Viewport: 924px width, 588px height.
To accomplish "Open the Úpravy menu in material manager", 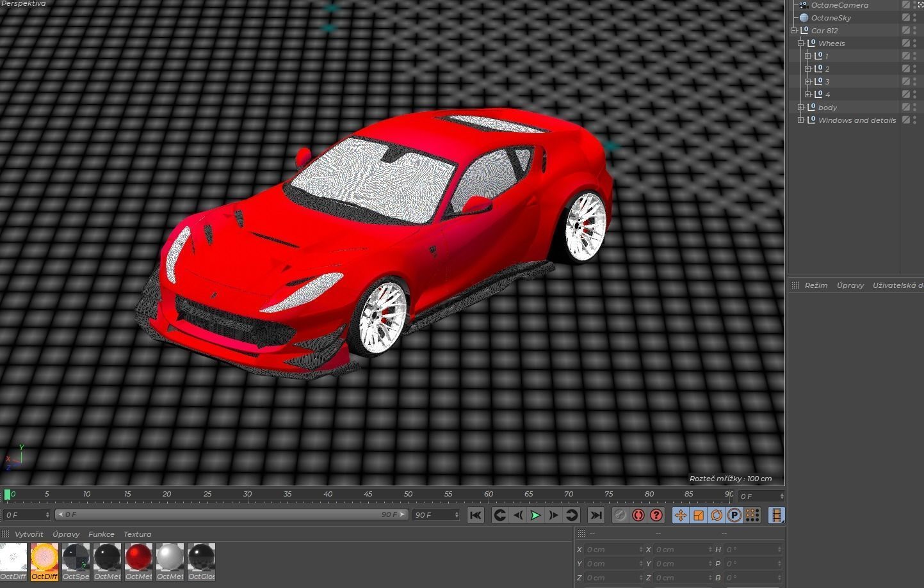I will point(66,534).
